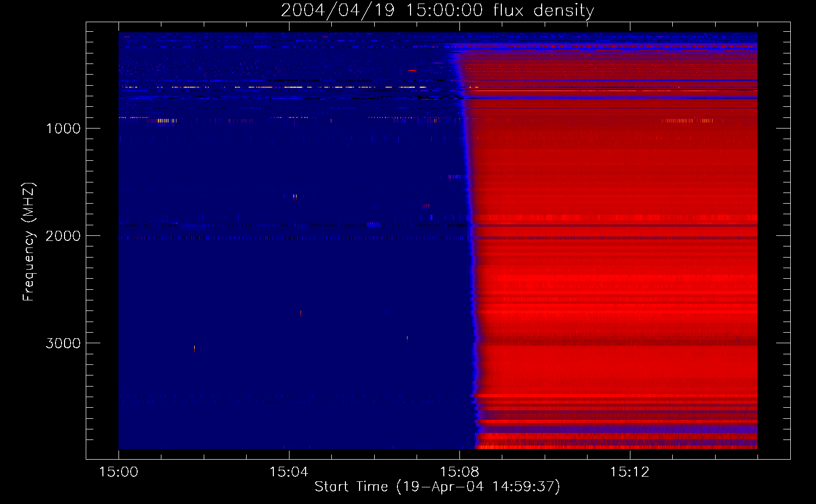816x504 pixels.
Task: Click the 15:04 time tick label
Action: click(x=289, y=472)
